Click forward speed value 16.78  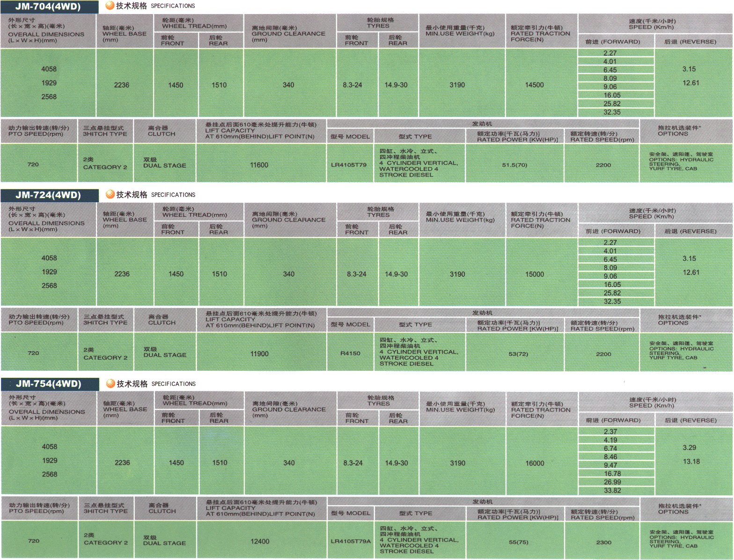(x=612, y=474)
